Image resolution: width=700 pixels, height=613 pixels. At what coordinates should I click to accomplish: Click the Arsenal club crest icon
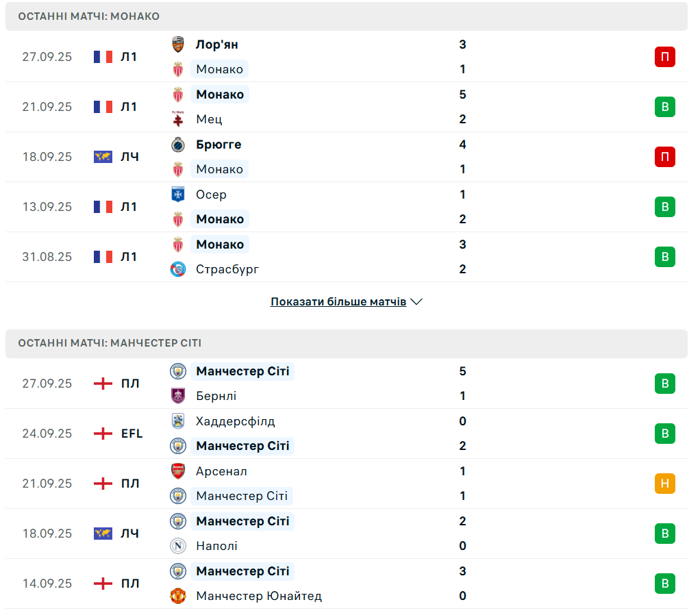(x=178, y=471)
